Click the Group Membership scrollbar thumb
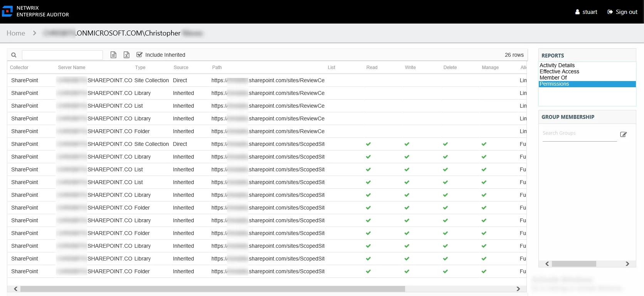644x296 pixels. (x=574, y=264)
